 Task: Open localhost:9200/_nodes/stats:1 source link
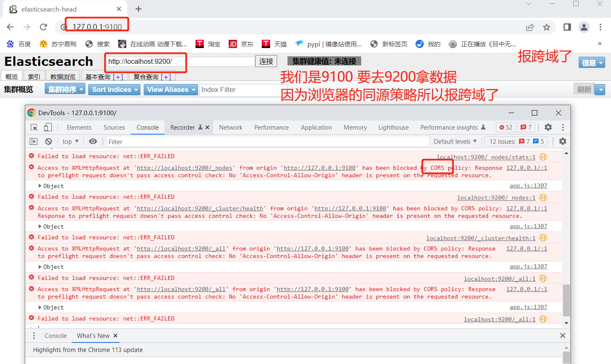tap(486, 157)
